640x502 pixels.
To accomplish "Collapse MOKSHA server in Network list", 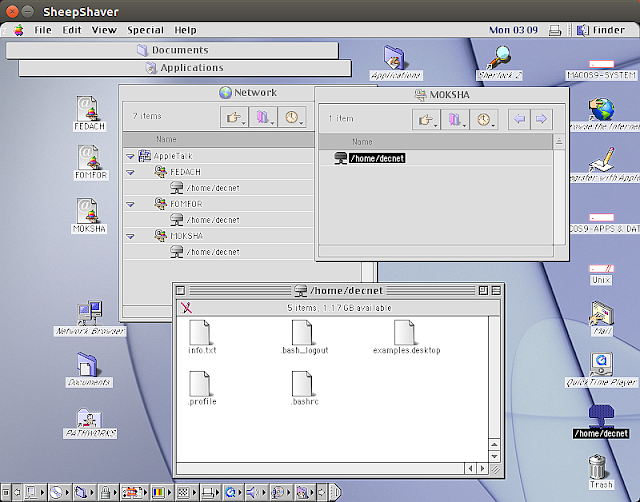I will coord(130,236).
